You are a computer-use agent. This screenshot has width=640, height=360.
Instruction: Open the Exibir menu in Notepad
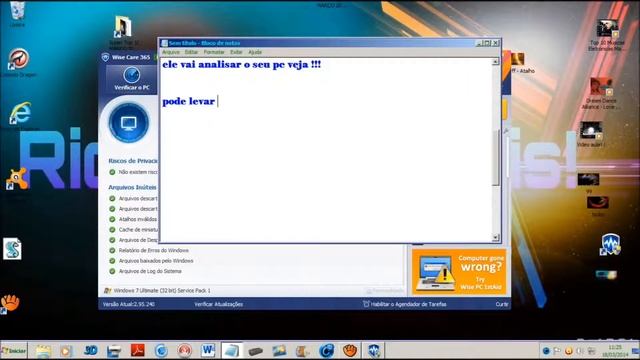click(x=236, y=52)
